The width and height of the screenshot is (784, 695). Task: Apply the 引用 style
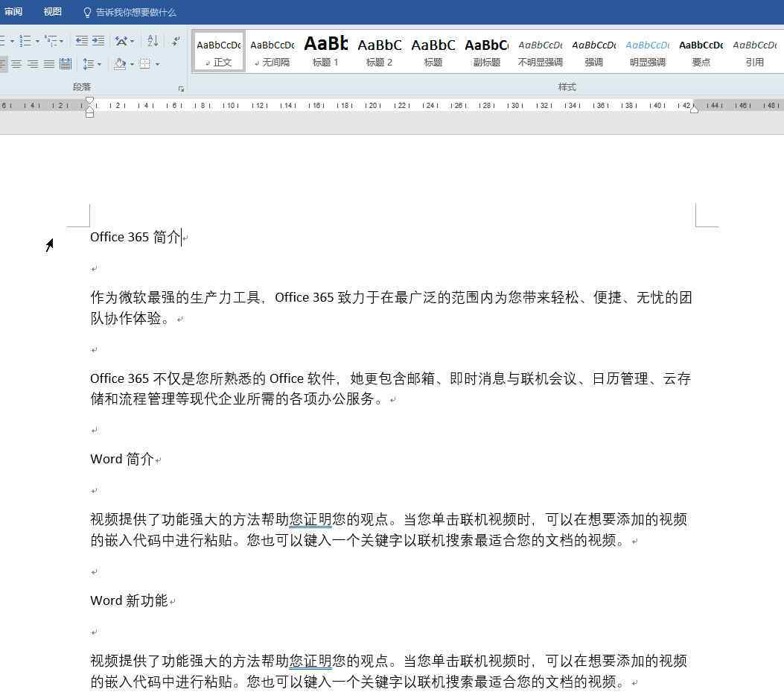(x=754, y=52)
